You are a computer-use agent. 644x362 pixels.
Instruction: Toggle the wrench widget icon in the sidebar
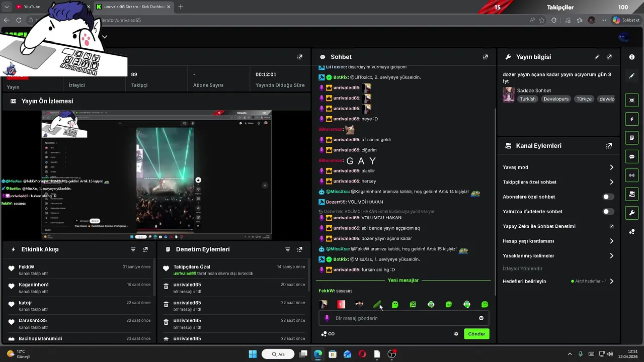coord(632,213)
